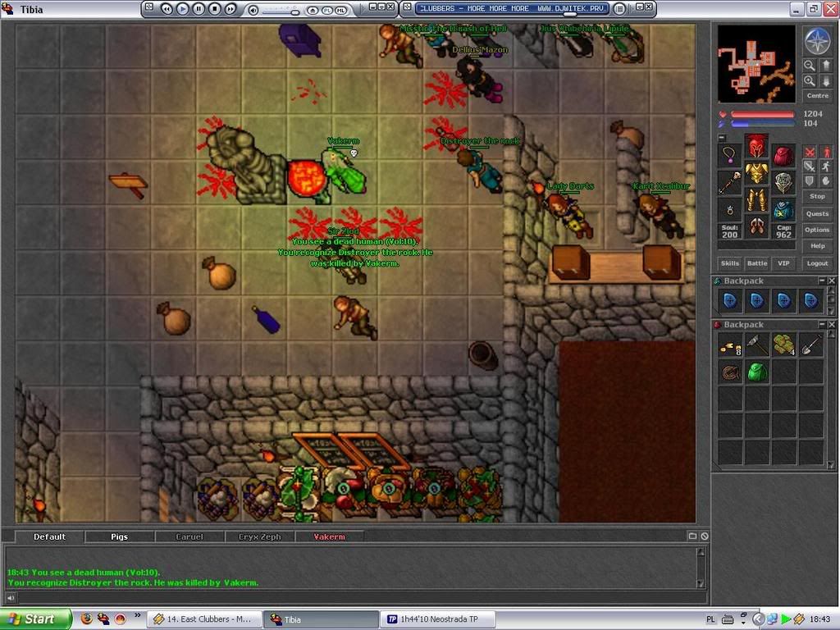Viewport: 840px width, 630px height.
Task: Click the Centre minimap button
Action: tap(818, 96)
